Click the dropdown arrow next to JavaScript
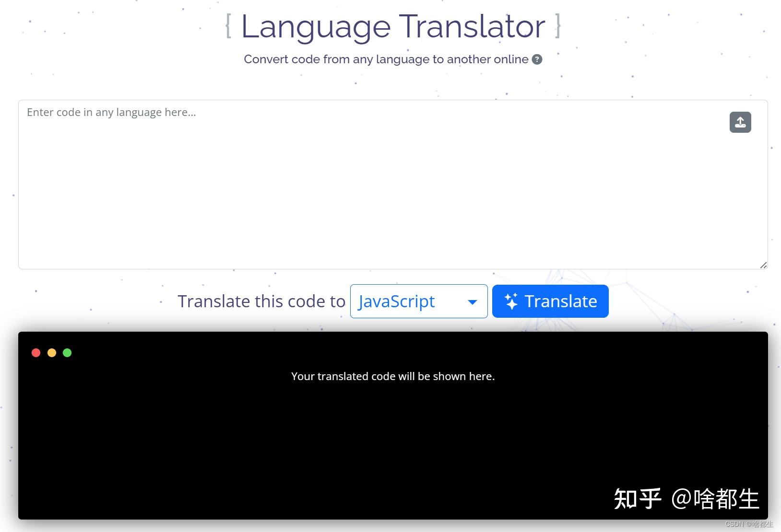Viewport: 781px width, 532px height. pos(473,302)
